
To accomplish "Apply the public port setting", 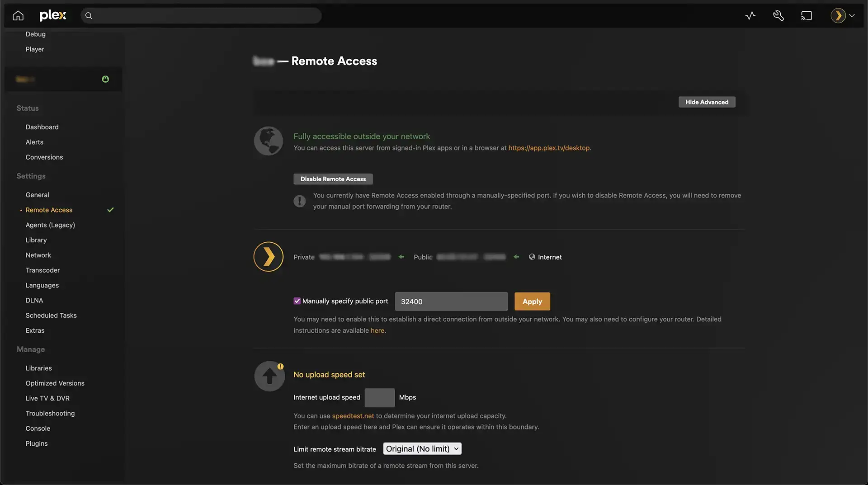I will (532, 301).
